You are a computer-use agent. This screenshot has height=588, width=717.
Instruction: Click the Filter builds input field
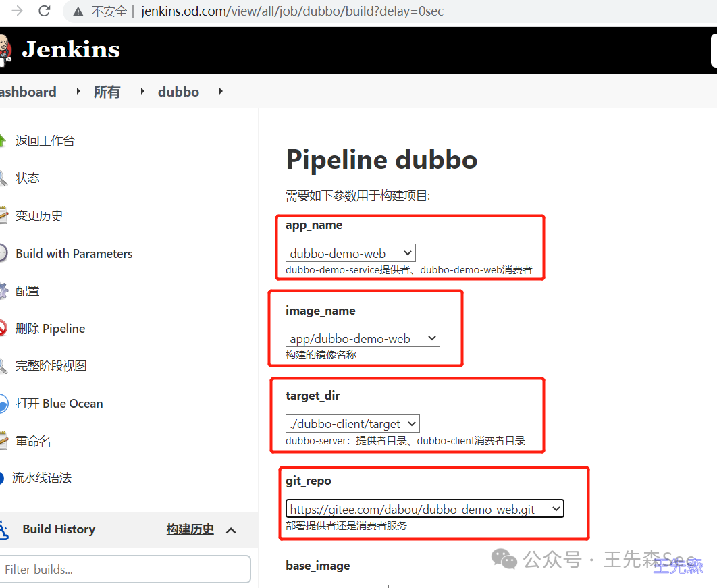[125, 569]
